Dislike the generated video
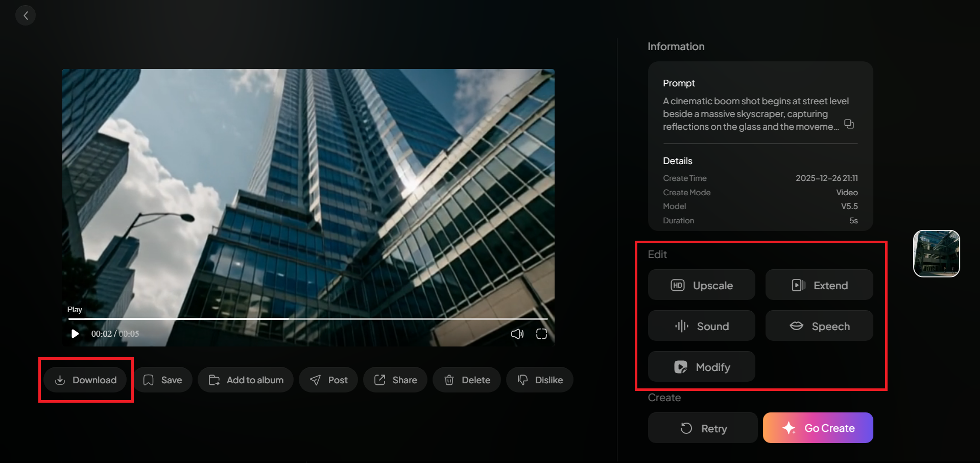980x463 pixels. pyautogui.click(x=540, y=380)
